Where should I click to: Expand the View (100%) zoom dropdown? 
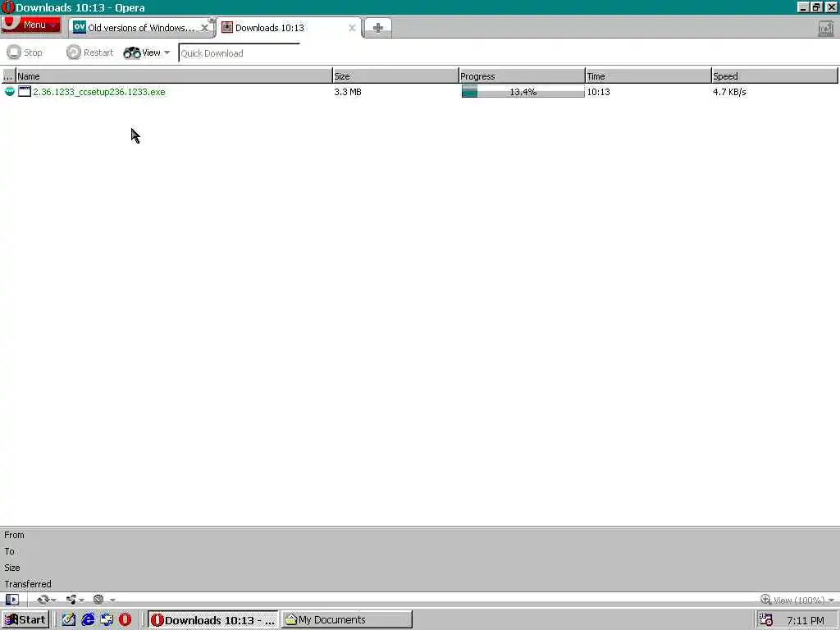click(797, 600)
